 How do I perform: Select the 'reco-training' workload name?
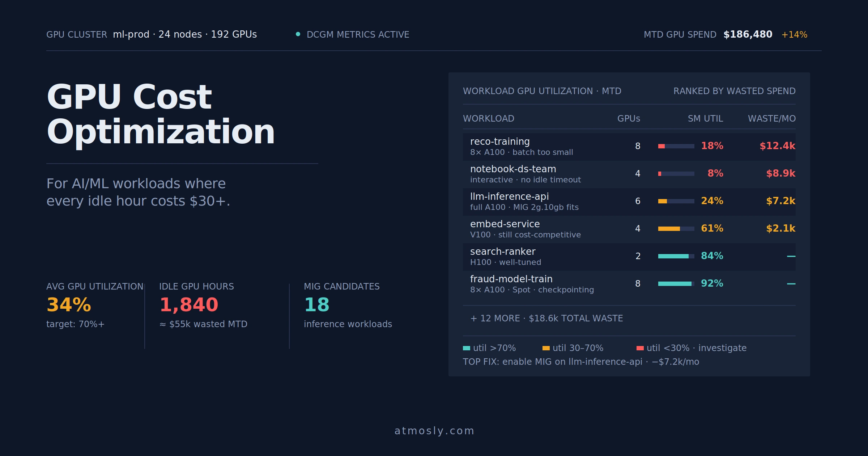pyautogui.click(x=500, y=142)
